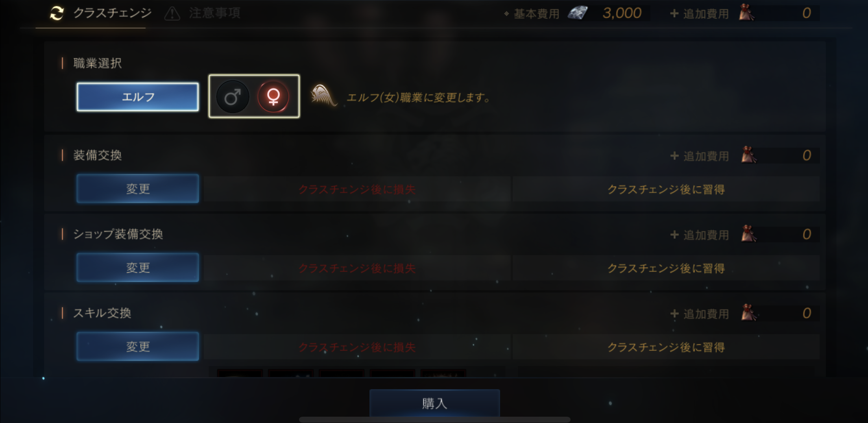Screen dimensions: 868x423
Task: Click the wing emblem next to elf description
Action: [323, 96]
